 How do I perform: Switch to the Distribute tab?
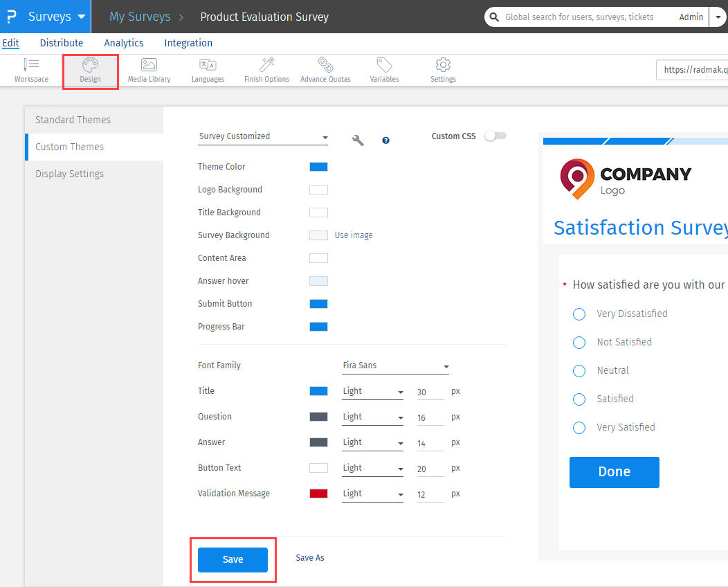(62, 43)
